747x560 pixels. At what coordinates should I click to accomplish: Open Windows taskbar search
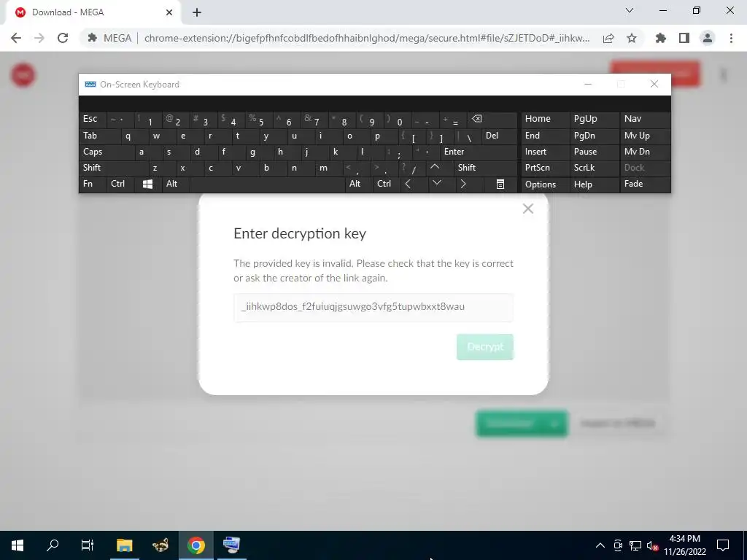tap(53, 545)
